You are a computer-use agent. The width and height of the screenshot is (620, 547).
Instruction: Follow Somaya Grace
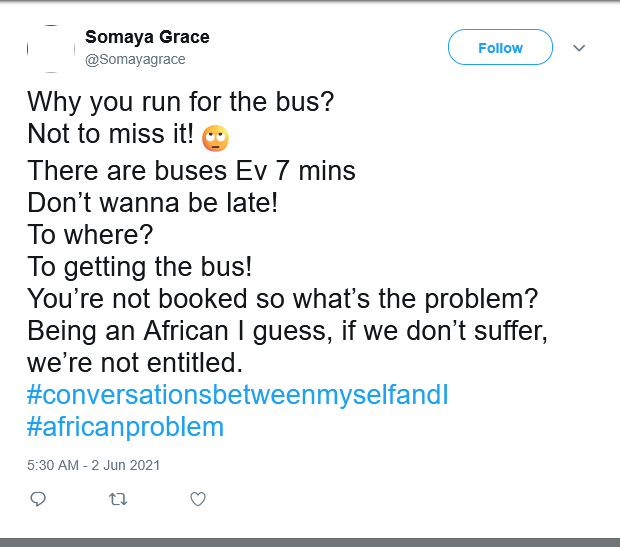pos(500,47)
